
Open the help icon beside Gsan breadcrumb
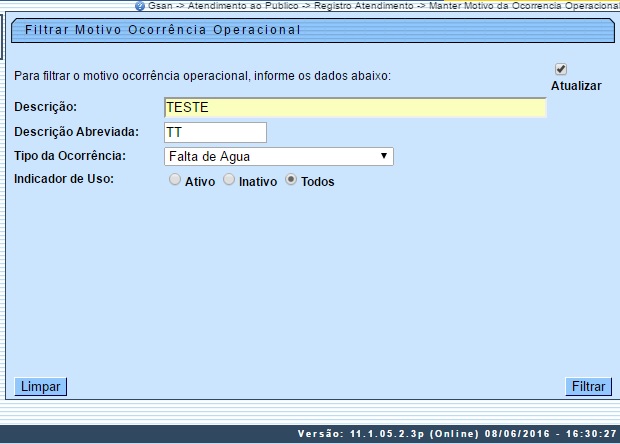point(140,6)
